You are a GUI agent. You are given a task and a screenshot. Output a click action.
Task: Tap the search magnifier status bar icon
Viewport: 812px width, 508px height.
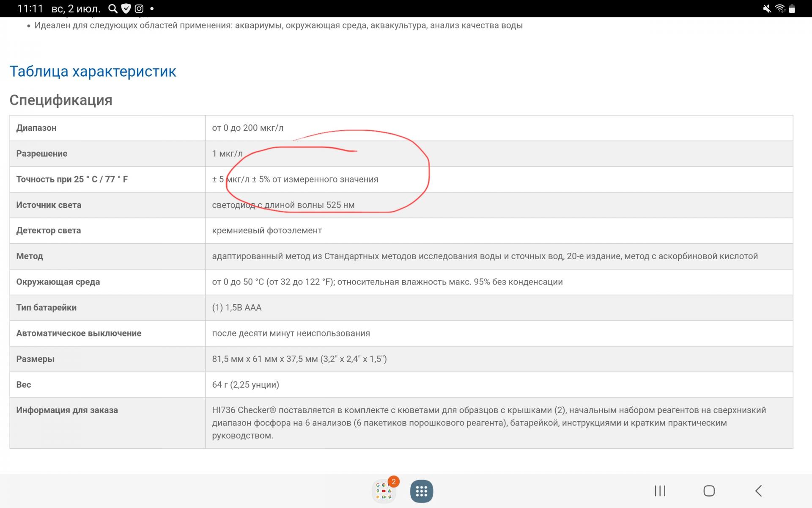(112, 8)
